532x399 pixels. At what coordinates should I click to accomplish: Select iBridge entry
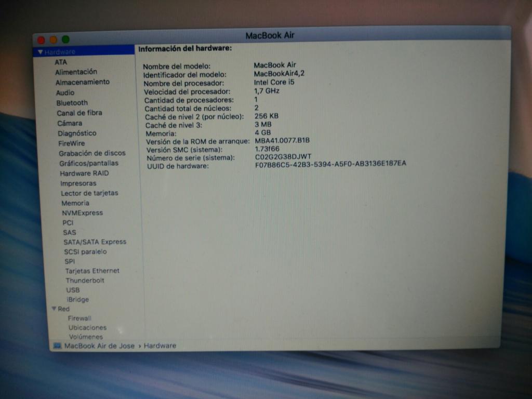78,300
